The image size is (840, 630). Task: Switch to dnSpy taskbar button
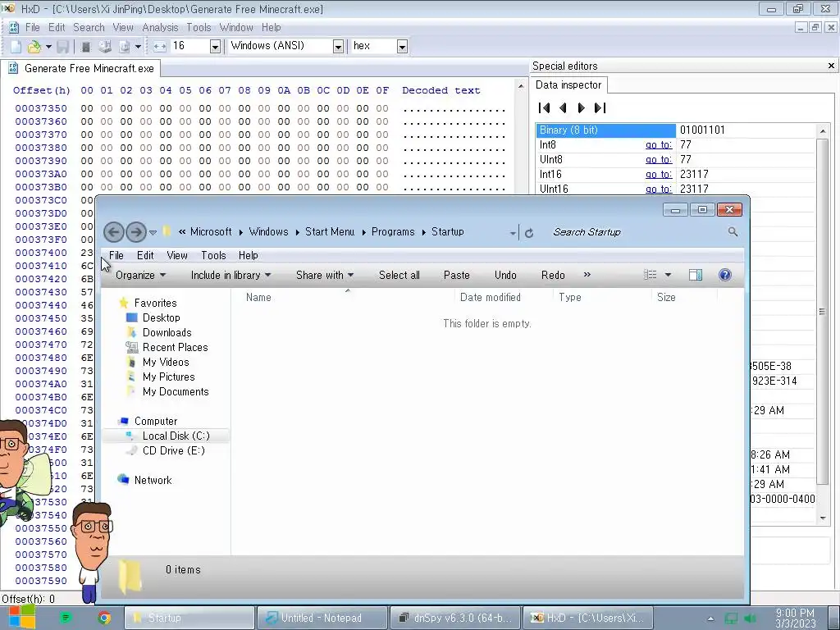454,618
